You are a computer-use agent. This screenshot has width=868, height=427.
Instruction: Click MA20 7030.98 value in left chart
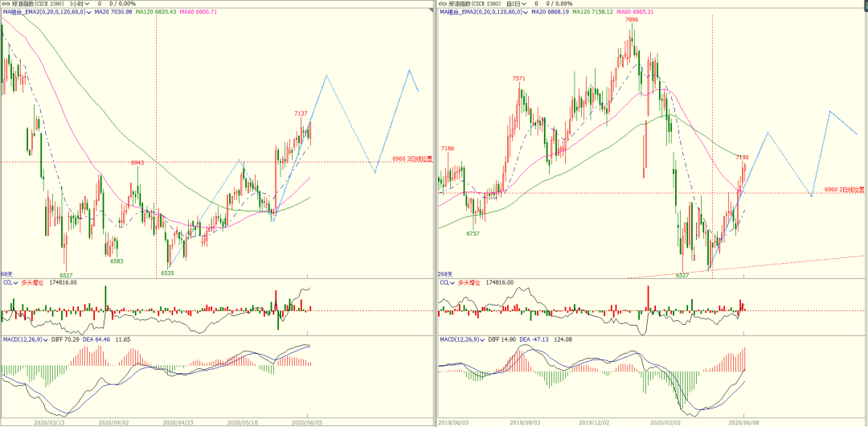(113, 11)
